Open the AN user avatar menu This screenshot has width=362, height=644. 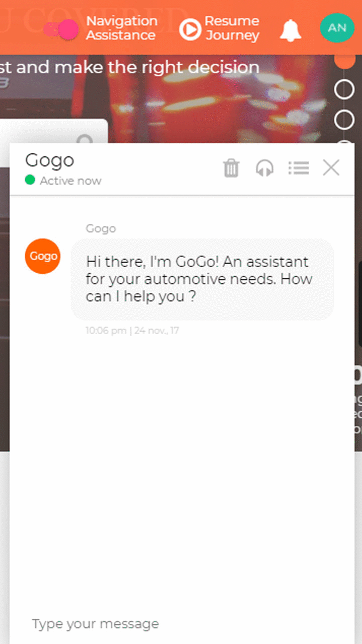click(337, 28)
